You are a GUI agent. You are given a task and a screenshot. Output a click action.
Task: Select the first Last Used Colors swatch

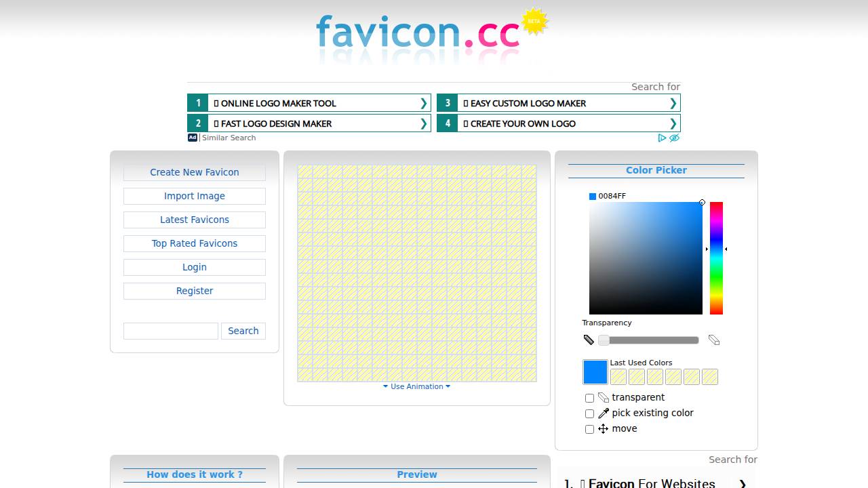(618, 377)
